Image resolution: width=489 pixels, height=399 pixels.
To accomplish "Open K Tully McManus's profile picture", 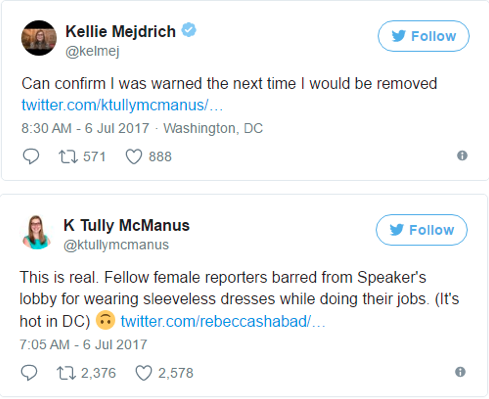I will pyautogui.click(x=37, y=232).
